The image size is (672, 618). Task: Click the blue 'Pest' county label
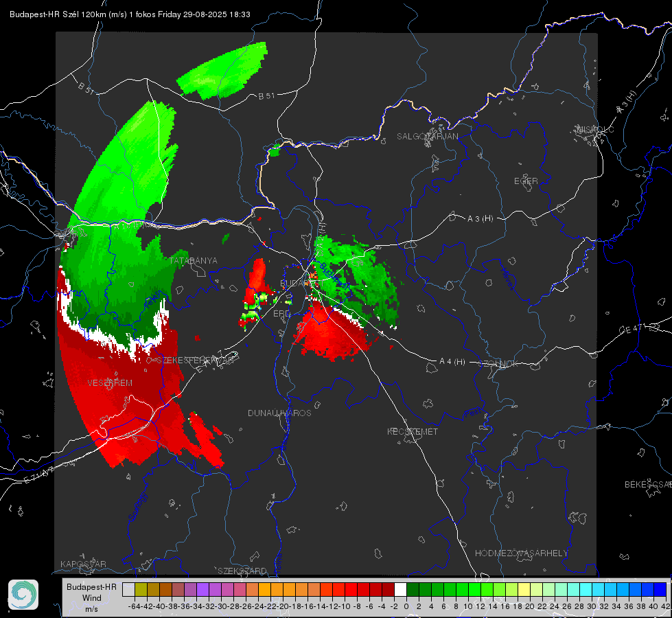coord(473,413)
